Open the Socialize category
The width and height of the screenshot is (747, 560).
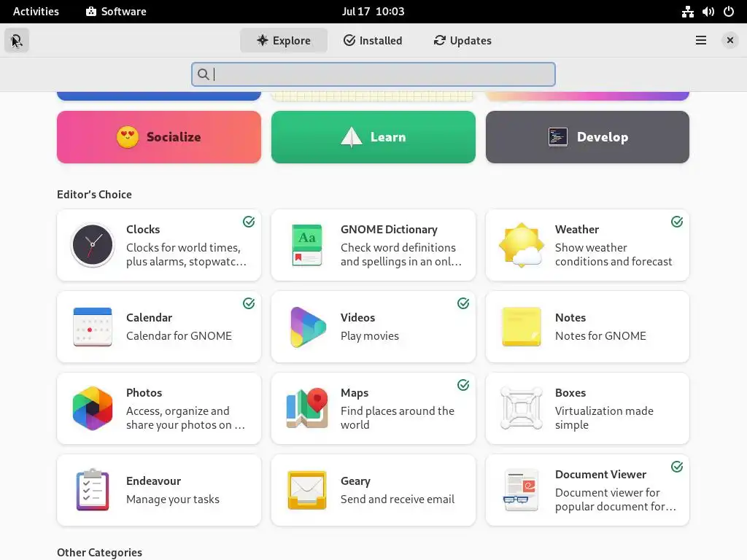(x=158, y=137)
